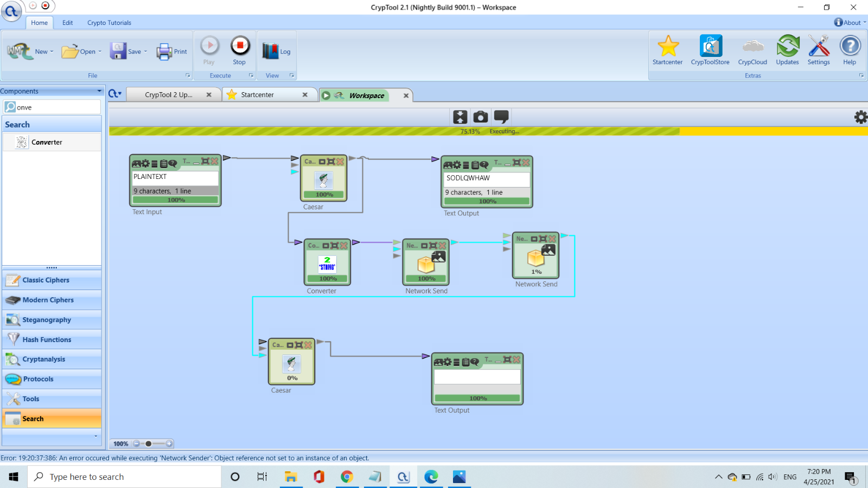Stop the workspace execution
This screenshot has width=868, height=488.
tap(240, 50)
